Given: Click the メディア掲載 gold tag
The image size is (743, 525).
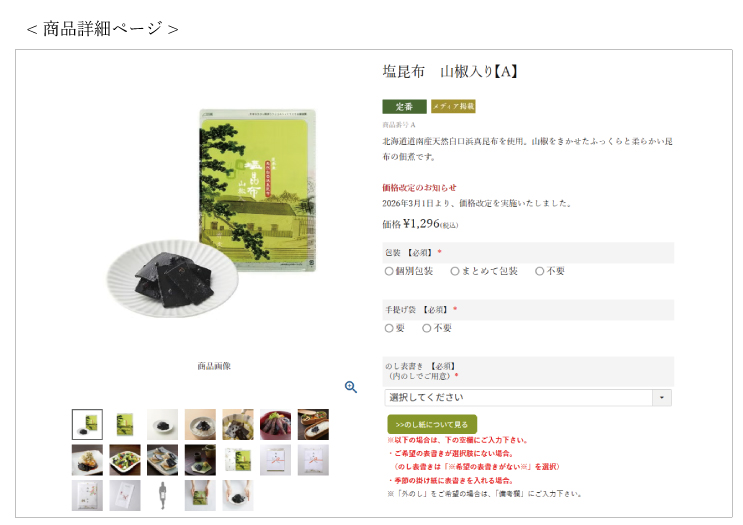Looking at the screenshot, I should [453, 107].
